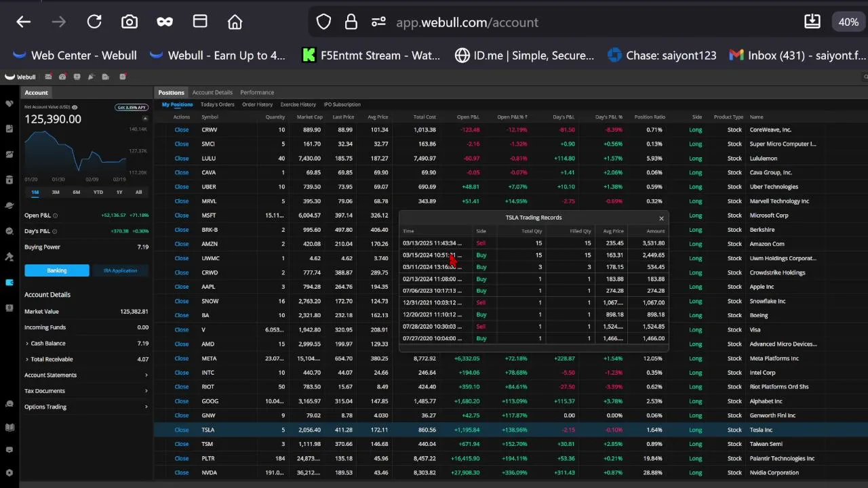Collapse the account value chart triangle

144,119
